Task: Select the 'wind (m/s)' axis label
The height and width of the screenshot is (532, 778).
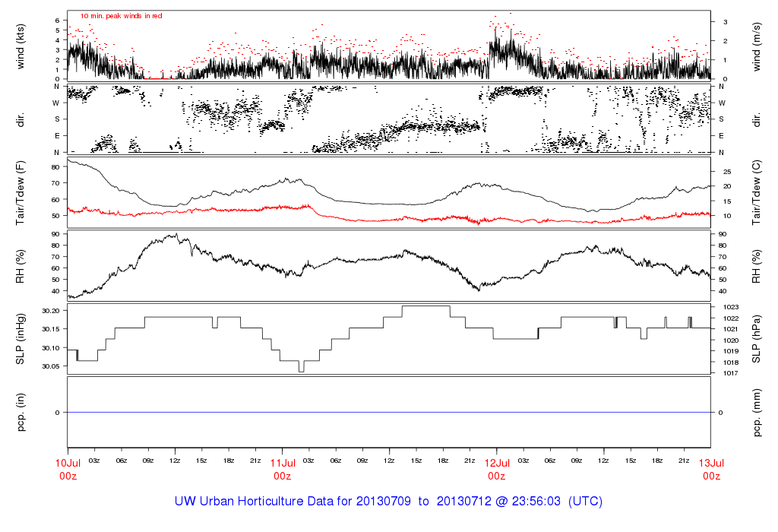Action: click(756, 47)
